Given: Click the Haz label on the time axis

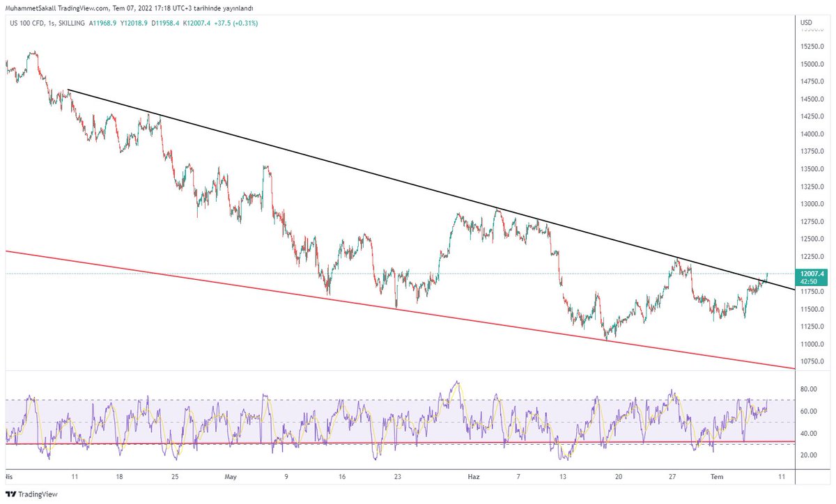Looking at the screenshot, I should tap(473, 477).
